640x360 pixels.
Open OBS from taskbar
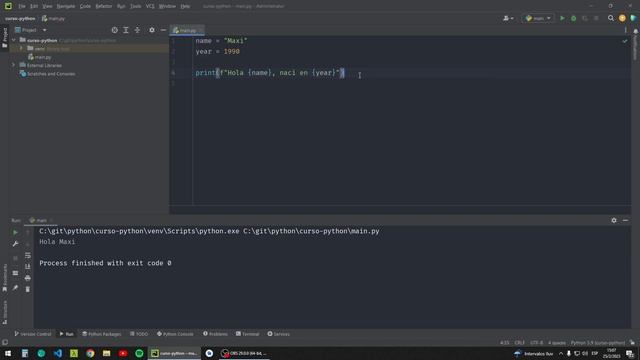point(244,353)
